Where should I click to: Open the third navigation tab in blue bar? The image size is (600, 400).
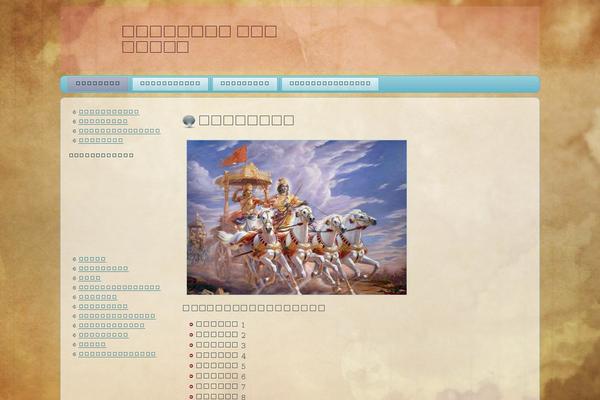pyautogui.click(x=245, y=84)
